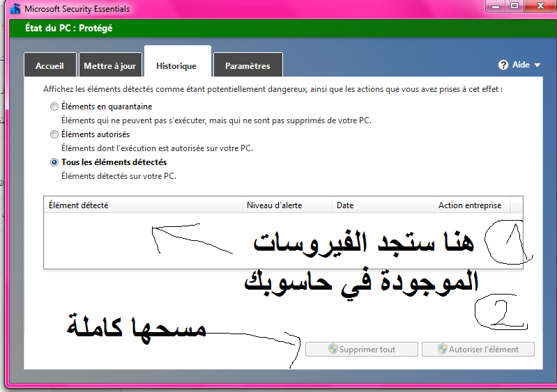Click the shield icon on Supprimer tout
The image size is (557, 392).
(x=333, y=349)
